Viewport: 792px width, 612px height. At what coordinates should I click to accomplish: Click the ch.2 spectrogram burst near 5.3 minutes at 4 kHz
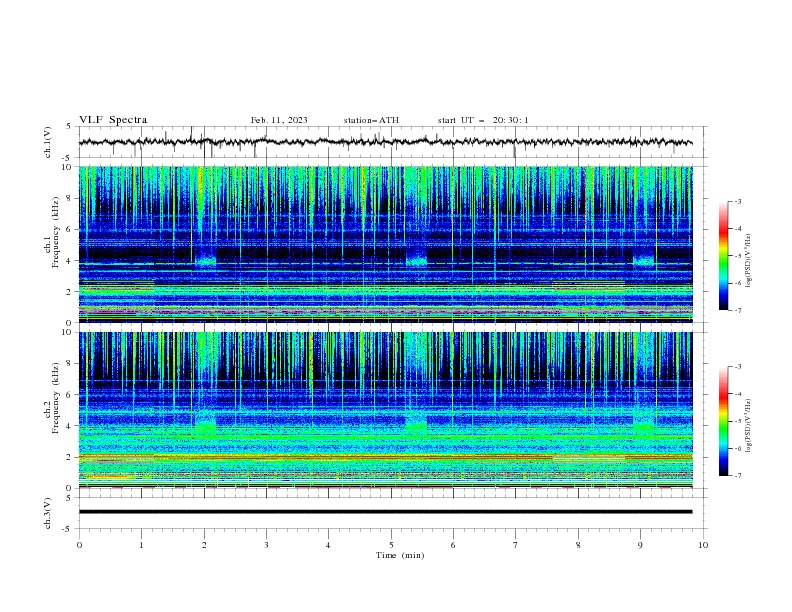pyautogui.click(x=416, y=427)
